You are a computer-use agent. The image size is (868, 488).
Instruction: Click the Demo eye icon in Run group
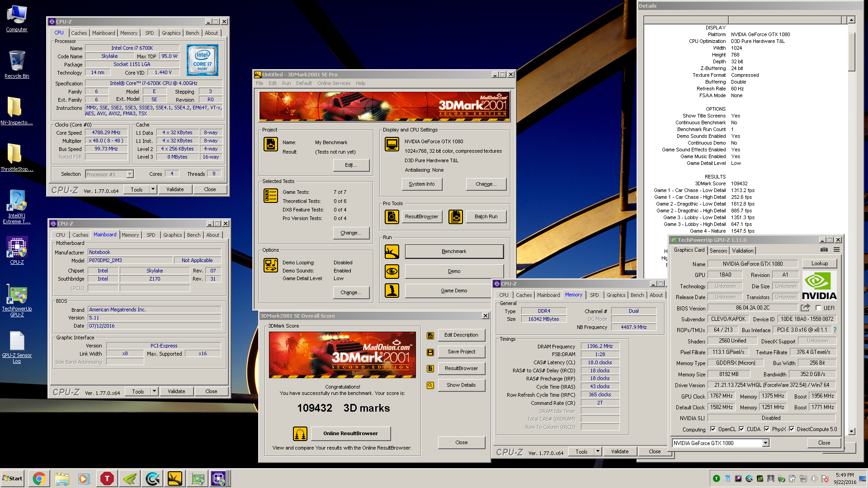tap(392, 271)
